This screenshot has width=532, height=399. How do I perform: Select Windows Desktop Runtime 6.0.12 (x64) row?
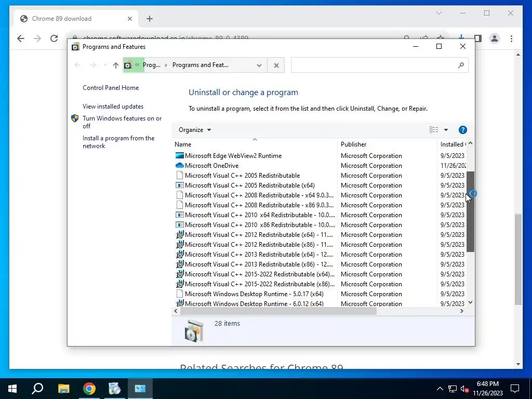click(x=320, y=303)
